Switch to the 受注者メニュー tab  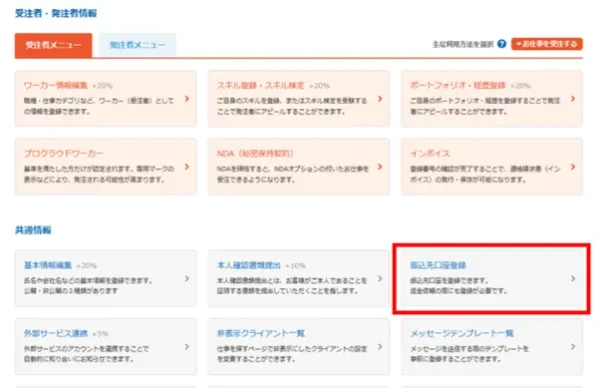[x=54, y=45]
